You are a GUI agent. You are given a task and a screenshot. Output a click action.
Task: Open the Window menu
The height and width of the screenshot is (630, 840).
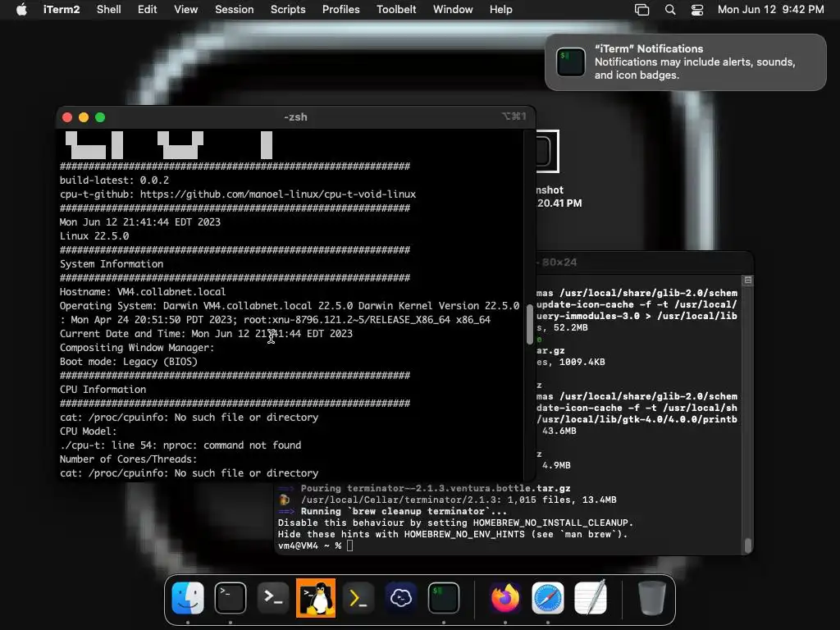click(x=453, y=10)
